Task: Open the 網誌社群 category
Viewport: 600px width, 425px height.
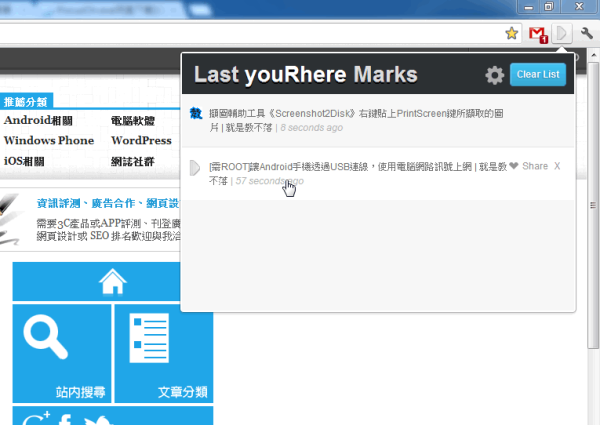Action: (133, 161)
